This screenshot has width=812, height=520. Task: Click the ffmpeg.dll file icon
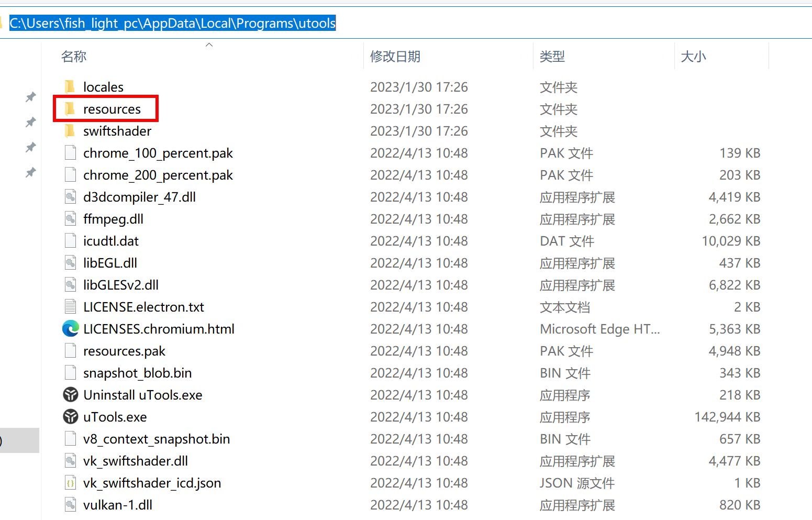[70, 218]
